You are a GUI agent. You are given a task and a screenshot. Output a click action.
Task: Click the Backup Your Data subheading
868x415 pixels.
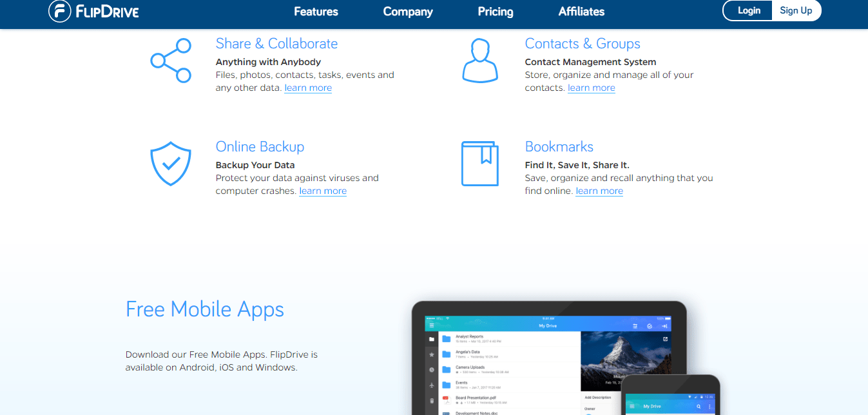click(255, 165)
